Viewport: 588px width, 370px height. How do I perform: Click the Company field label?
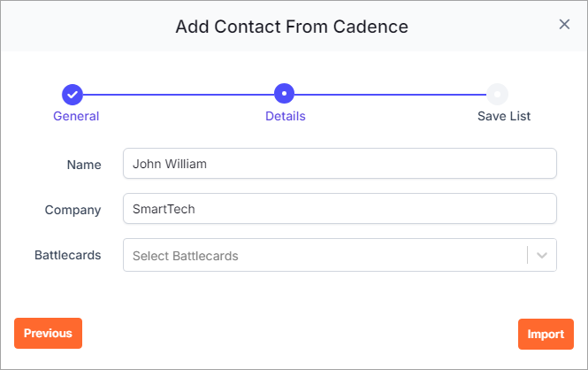pyautogui.click(x=73, y=210)
